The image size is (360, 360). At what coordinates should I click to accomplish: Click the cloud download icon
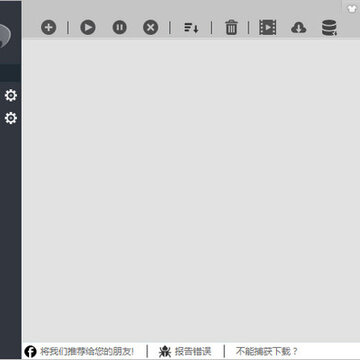point(299,28)
